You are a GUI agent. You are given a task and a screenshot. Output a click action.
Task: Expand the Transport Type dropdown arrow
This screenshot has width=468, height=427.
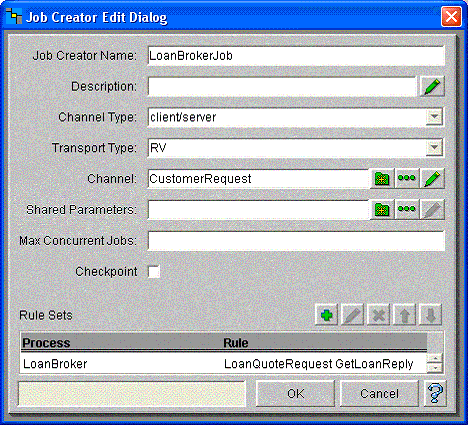coord(434,148)
